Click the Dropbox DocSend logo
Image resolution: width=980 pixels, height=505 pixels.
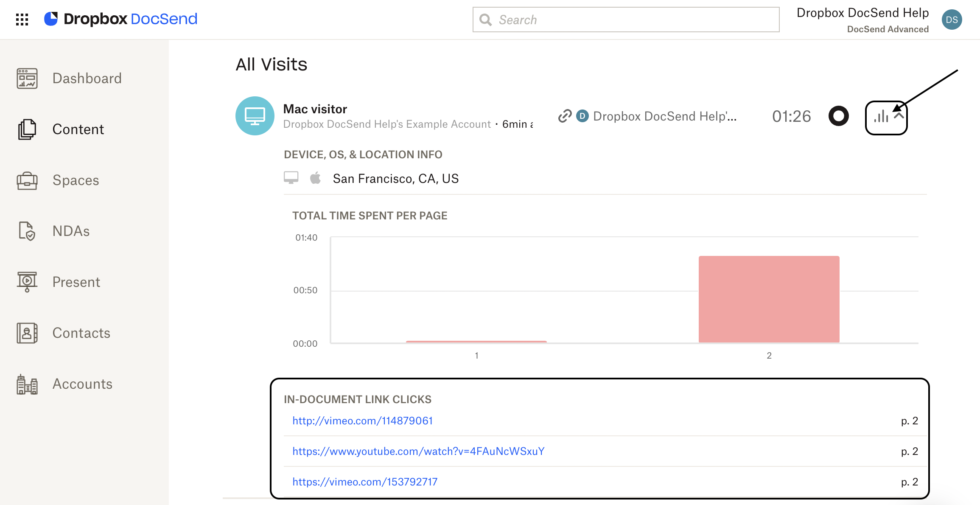click(x=121, y=19)
